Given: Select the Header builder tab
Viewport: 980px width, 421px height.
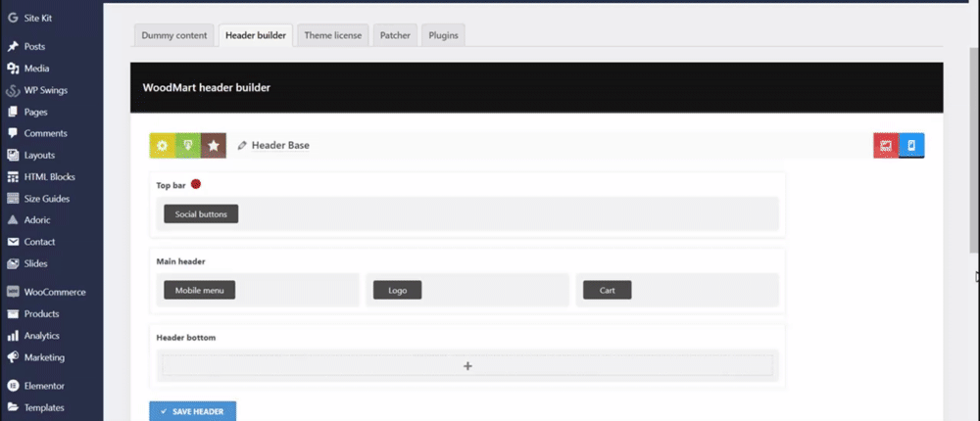Looking at the screenshot, I should coord(256,35).
